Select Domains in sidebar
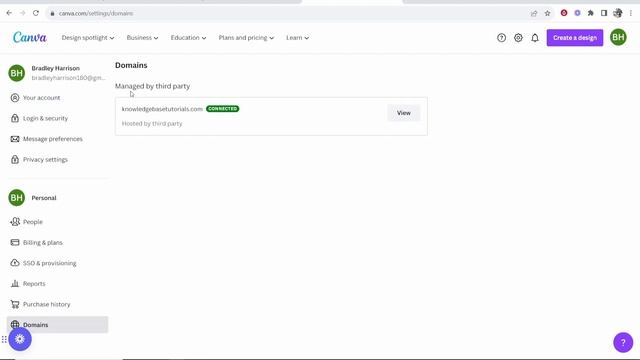 coord(58,325)
